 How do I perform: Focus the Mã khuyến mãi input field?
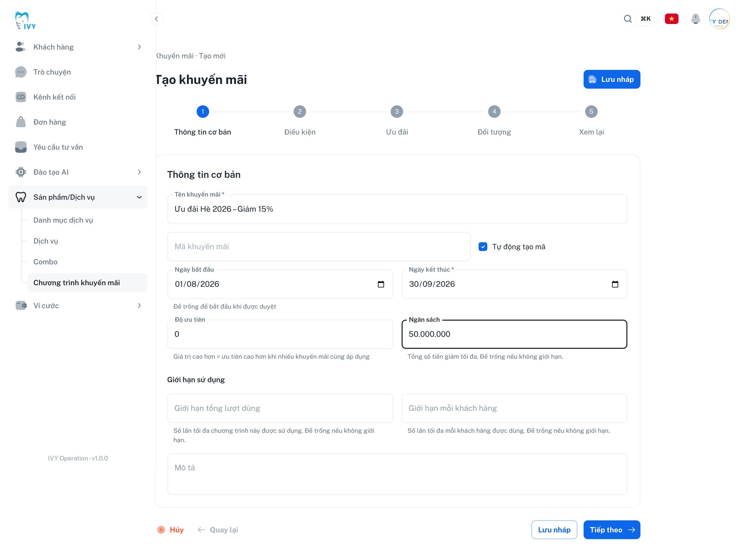(x=319, y=246)
